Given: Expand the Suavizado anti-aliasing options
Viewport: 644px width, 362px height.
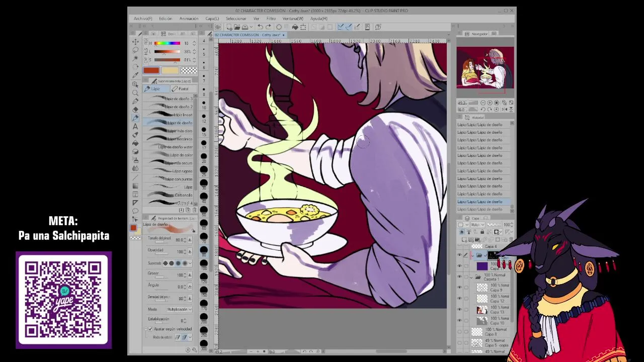Looking at the screenshot, I should point(191,263).
